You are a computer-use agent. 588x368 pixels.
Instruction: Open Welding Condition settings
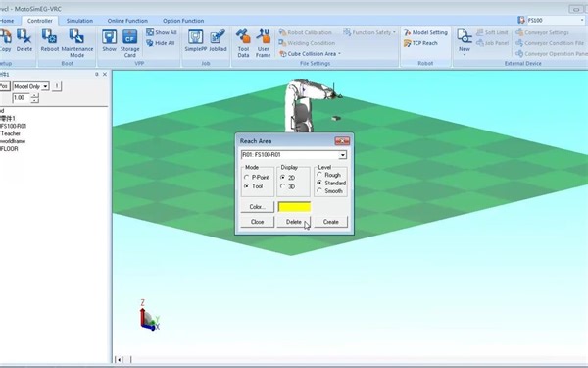tap(307, 43)
